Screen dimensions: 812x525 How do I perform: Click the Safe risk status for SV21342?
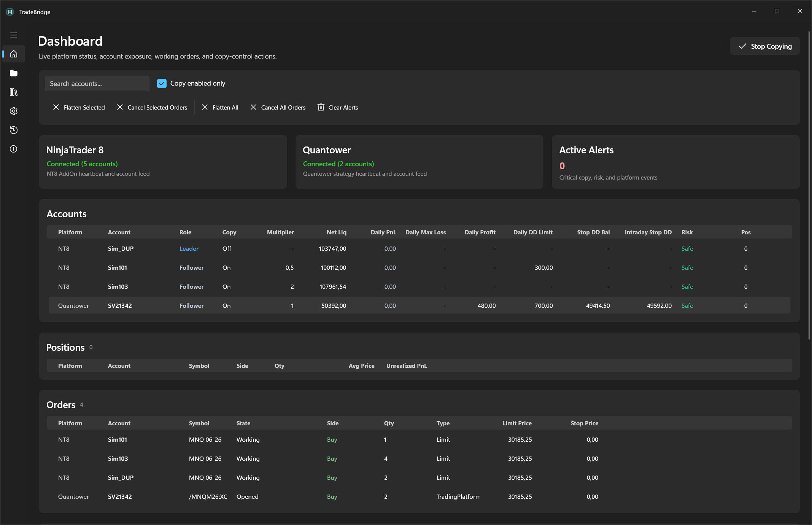point(687,305)
